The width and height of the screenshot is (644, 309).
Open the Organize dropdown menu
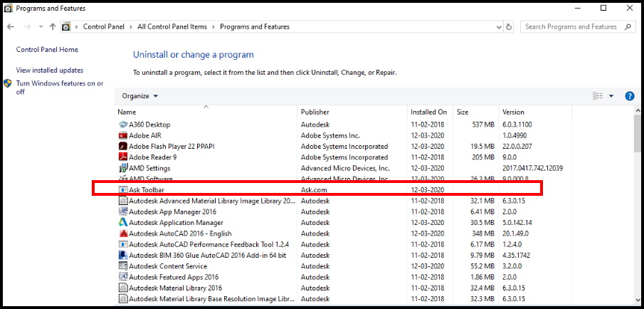pyautogui.click(x=140, y=95)
